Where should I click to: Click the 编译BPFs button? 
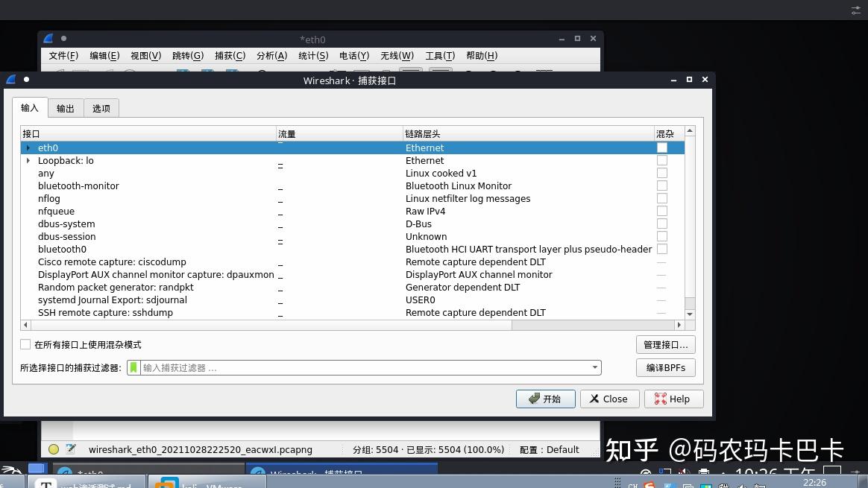665,367
